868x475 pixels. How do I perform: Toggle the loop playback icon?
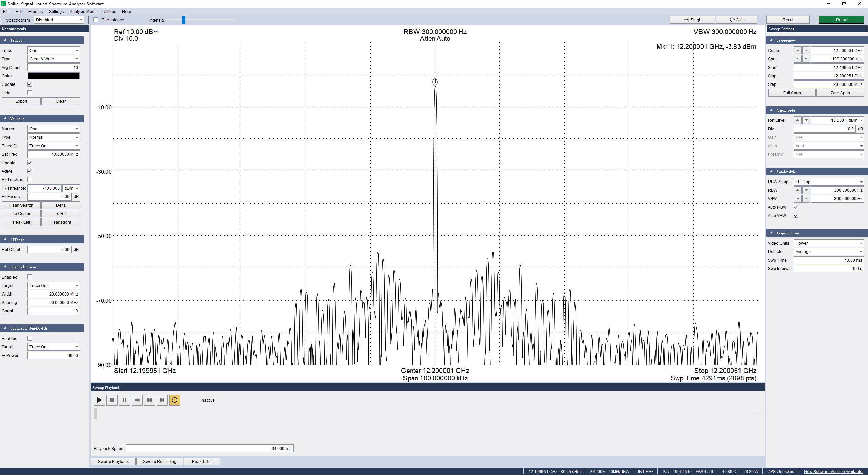coord(175,400)
